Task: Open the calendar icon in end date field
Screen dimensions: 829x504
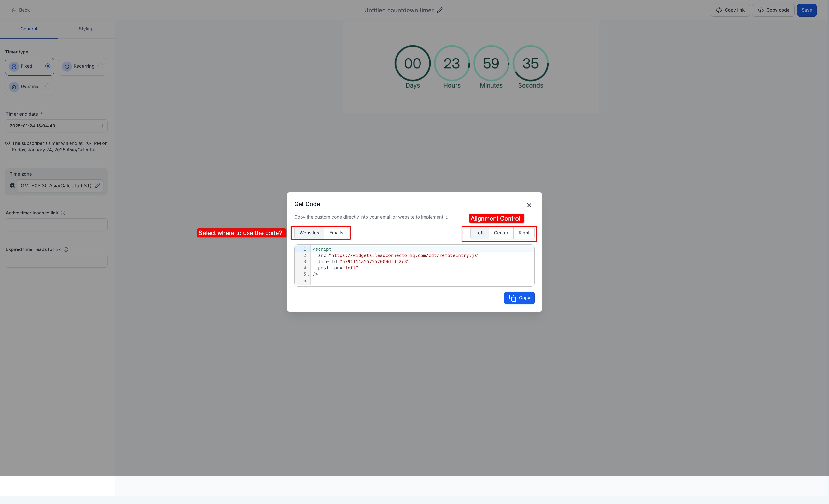Action: (x=100, y=126)
